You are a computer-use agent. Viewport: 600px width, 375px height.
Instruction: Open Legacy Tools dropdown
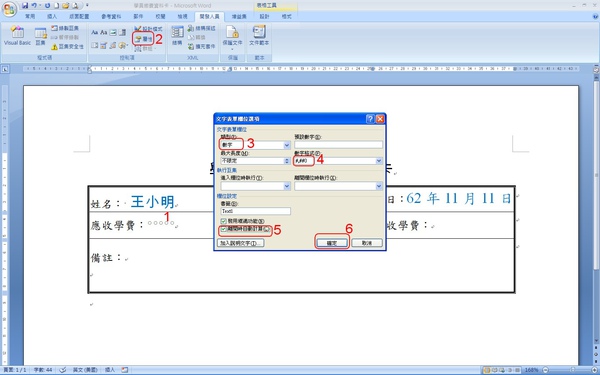click(123, 46)
